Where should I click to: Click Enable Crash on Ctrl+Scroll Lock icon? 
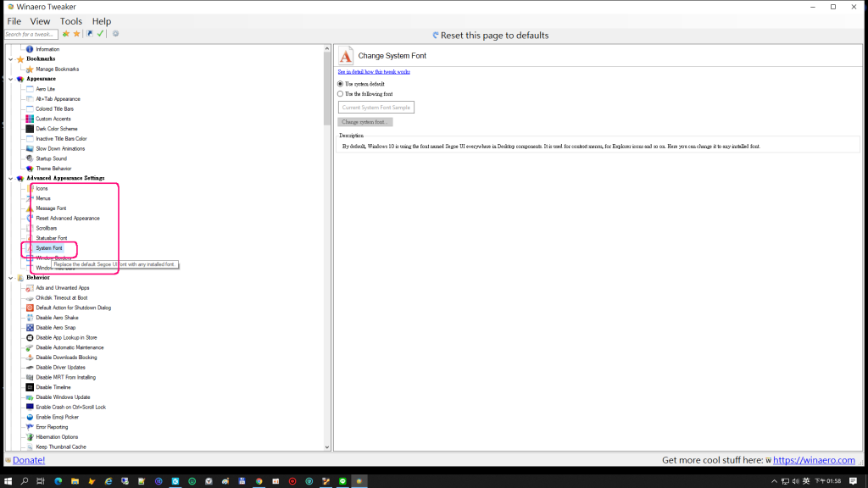(x=30, y=408)
